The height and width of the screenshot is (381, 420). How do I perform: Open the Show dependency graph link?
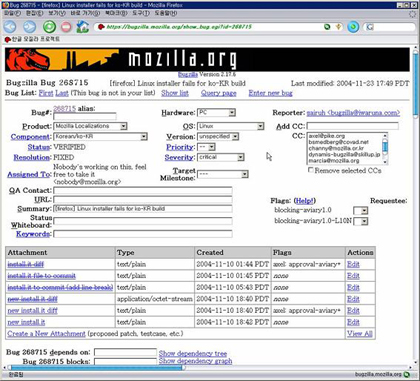(x=195, y=361)
